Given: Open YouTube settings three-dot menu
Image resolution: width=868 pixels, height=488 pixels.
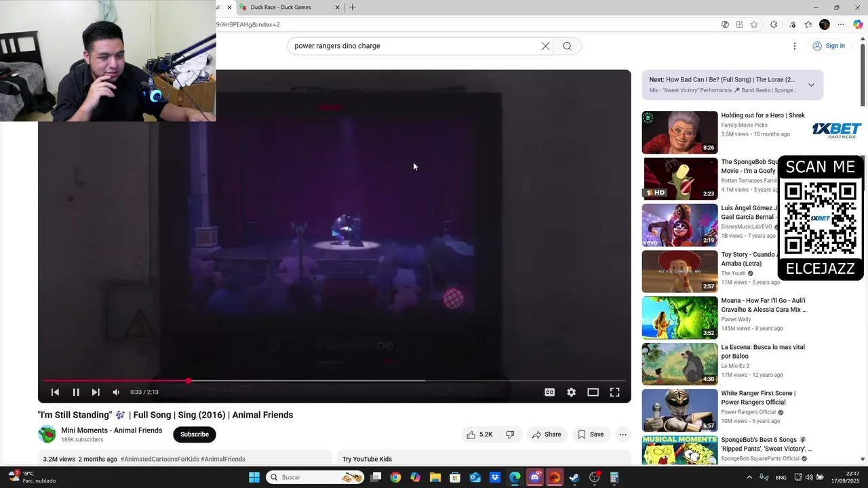Looking at the screenshot, I should coord(795,46).
